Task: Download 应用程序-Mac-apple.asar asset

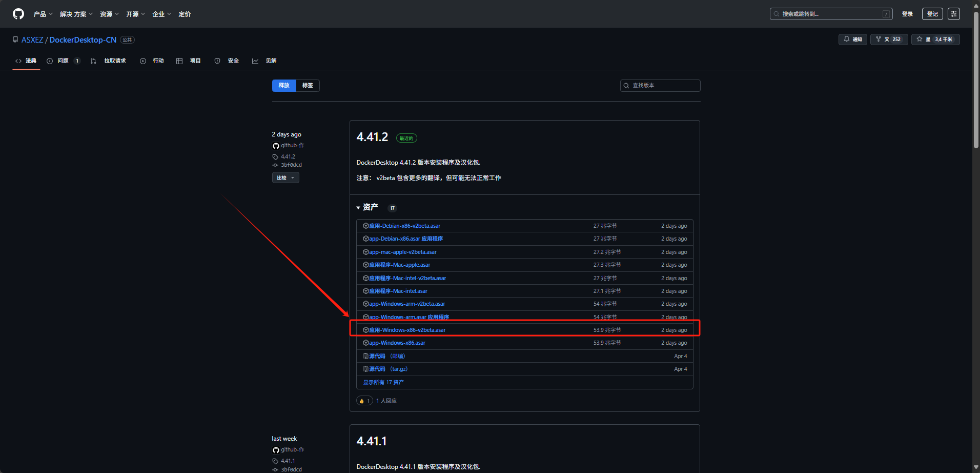Action: [x=400, y=265]
